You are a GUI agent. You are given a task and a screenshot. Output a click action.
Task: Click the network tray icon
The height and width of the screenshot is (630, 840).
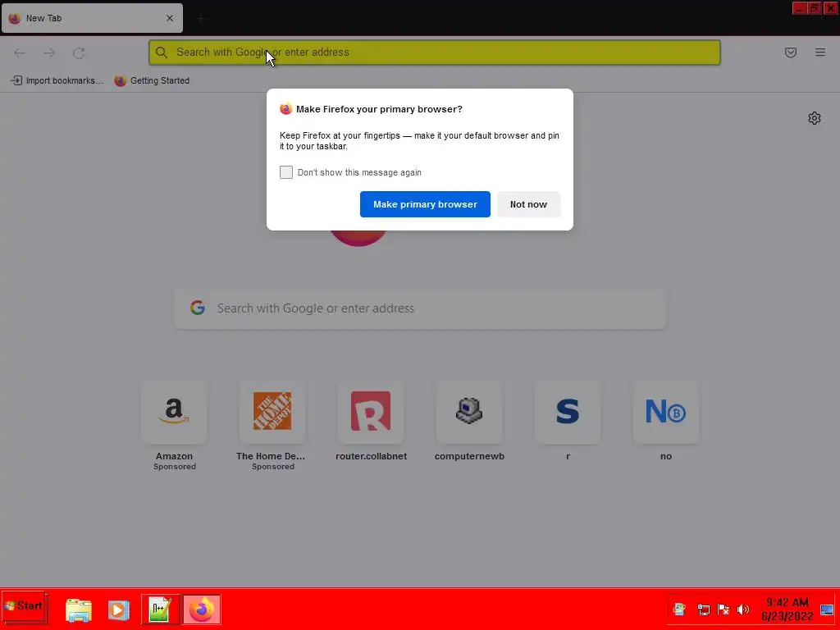click(x=703, y=609)
